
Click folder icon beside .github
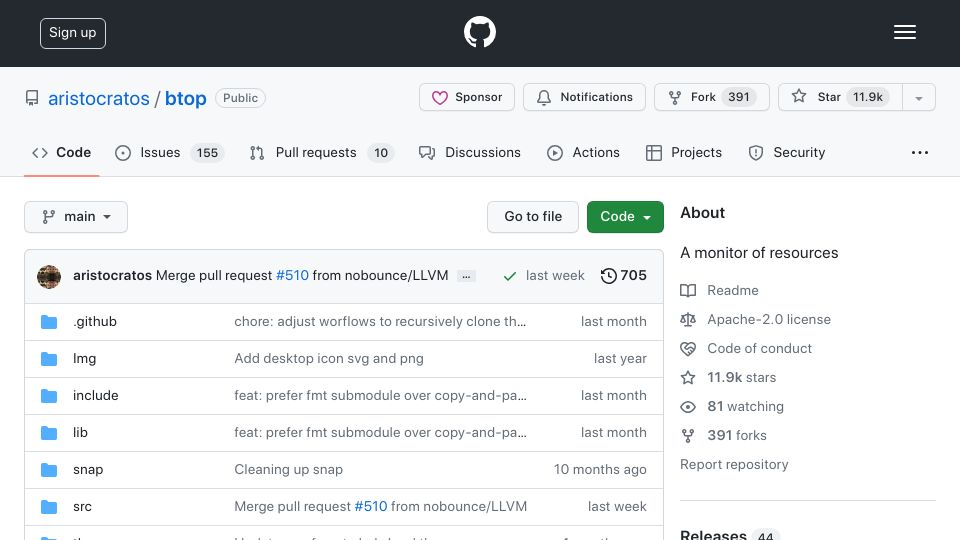(49, 322)
